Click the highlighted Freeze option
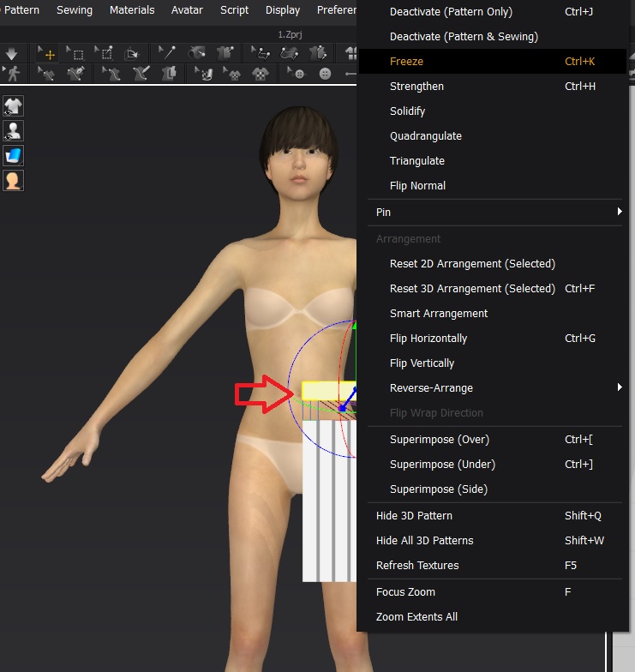Screen dimensions: 635x672 (x=492, y=62)
